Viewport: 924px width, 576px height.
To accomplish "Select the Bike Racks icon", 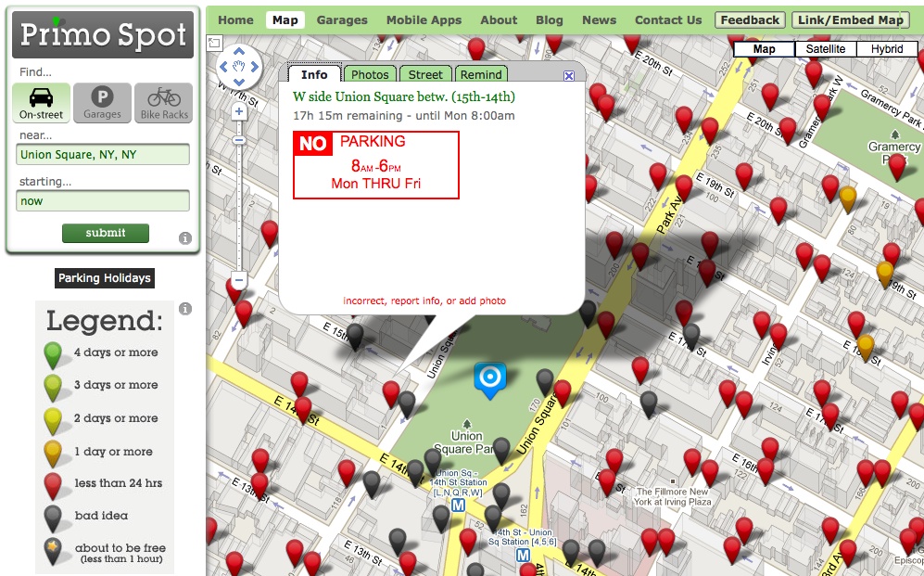I will 164,102.
